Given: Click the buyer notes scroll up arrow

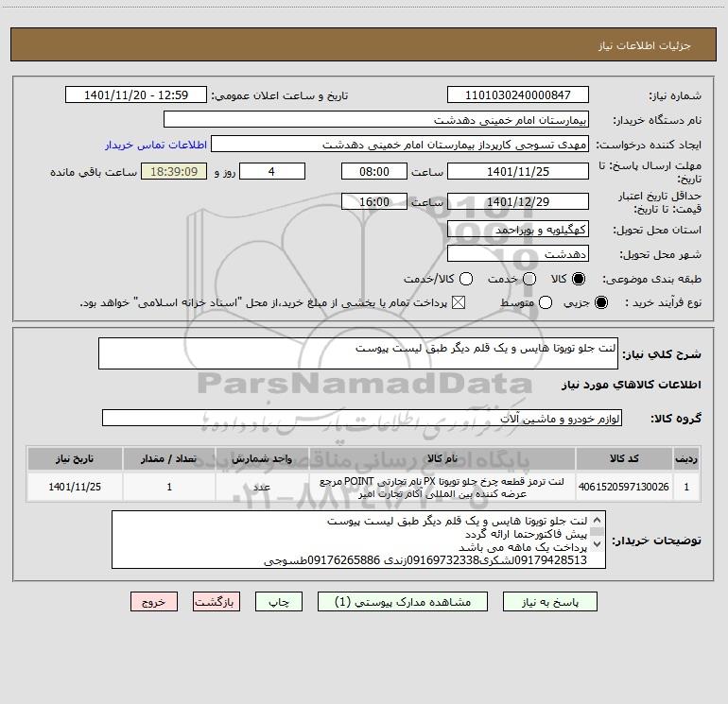Looking at the screenshot, I should pos(598,520).
